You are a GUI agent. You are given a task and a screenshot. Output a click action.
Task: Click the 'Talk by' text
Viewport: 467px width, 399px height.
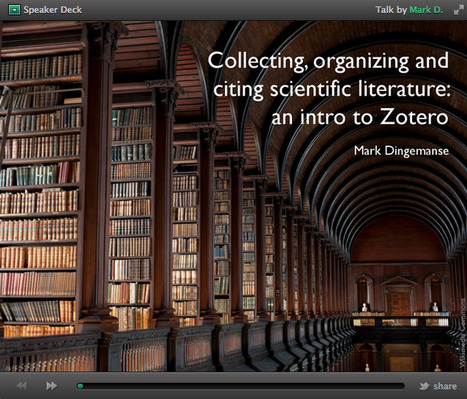(391, 10)
